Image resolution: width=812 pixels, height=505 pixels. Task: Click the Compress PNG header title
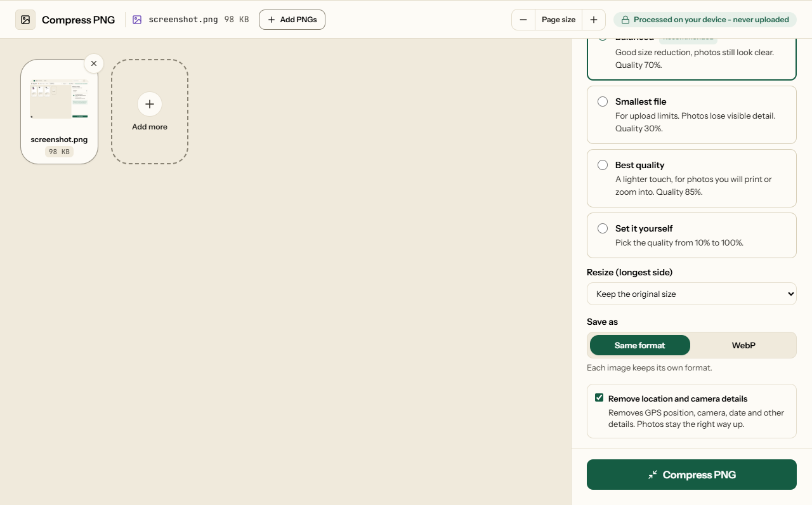pyautogui.click(x=79, y=20)
